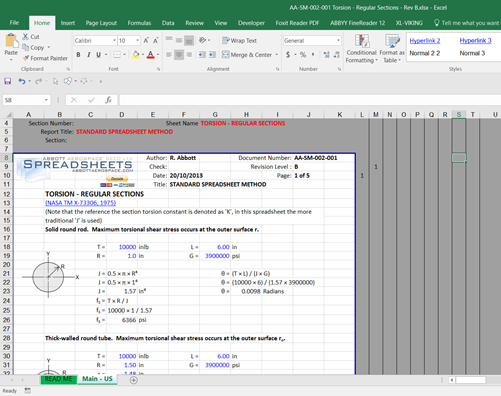The image size is (501, 396).
Task: Add a new sheet with plus icon
Action: [x=134, y=380]
